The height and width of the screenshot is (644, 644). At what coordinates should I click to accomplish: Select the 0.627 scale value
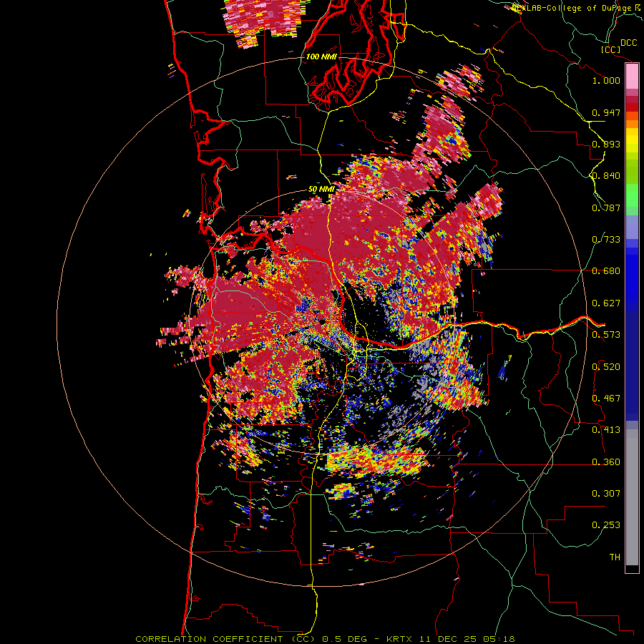coord(606,303)
